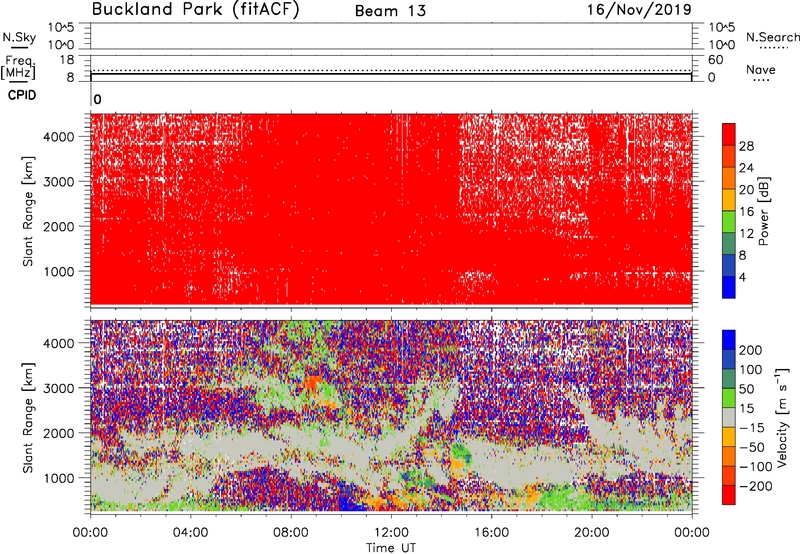Screen dimensions: 800x554
Task: Click the "1000" tick of the velocity panel
Action: click(x=59, y=478)
